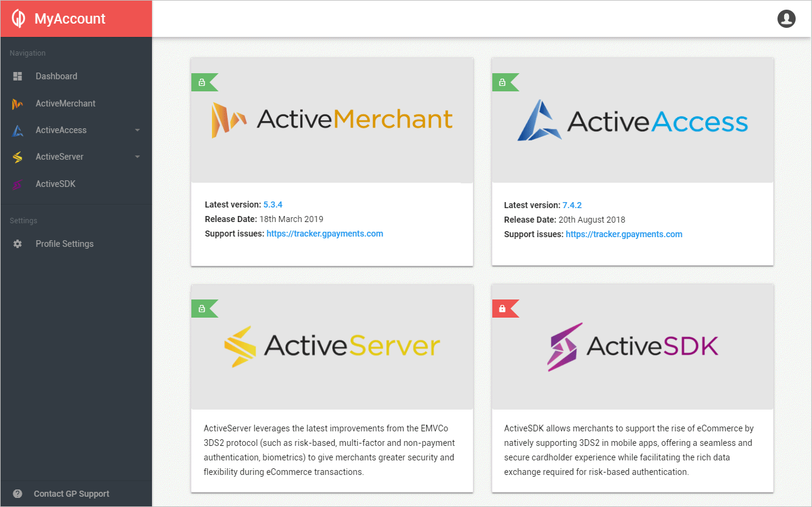Open Profile Settings under the Settings section
Screen dimensions: 812x507
pos(64,243)
